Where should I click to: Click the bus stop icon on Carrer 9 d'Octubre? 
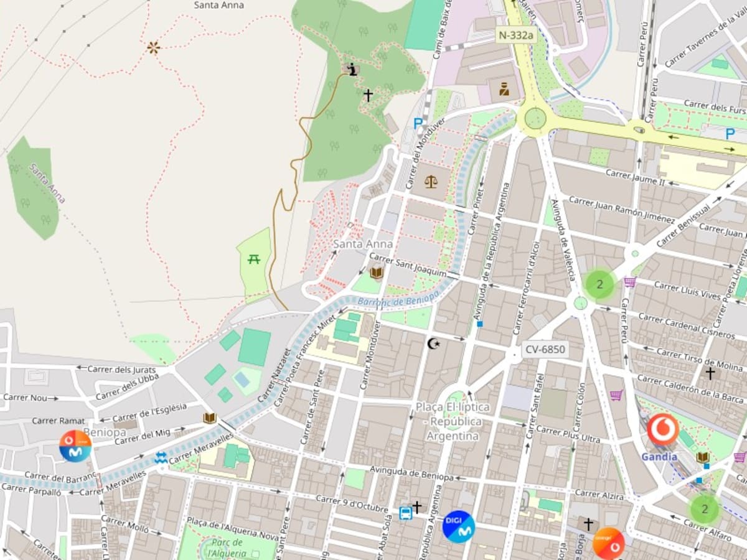405,513
